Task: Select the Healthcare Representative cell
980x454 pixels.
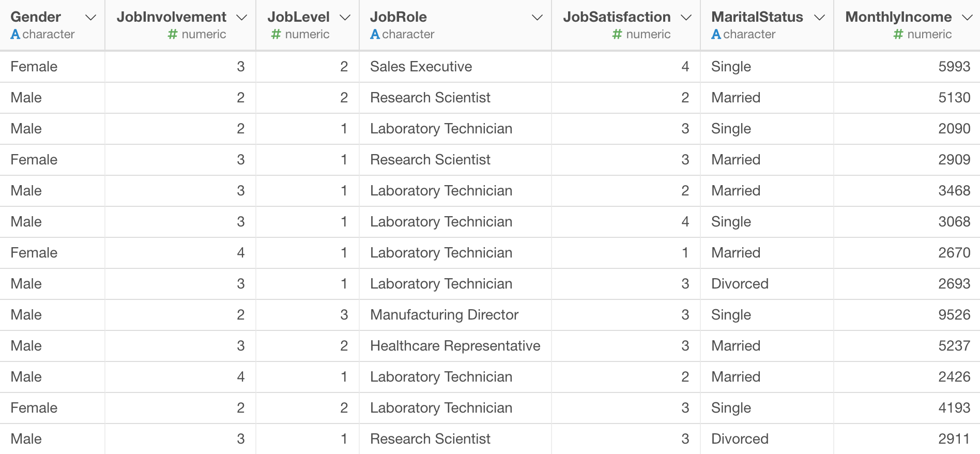Action: [x=455, y=346]
